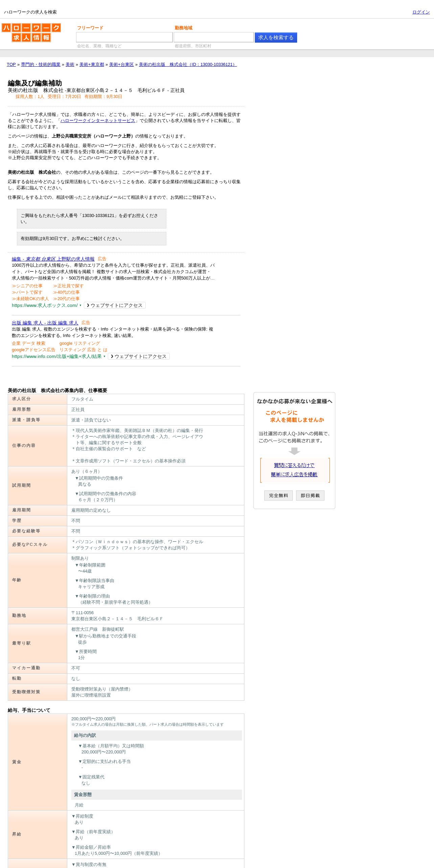The image size is (434, 868).
Task: Click the 採用人数：1人 orange text
Action: (30, 97)
